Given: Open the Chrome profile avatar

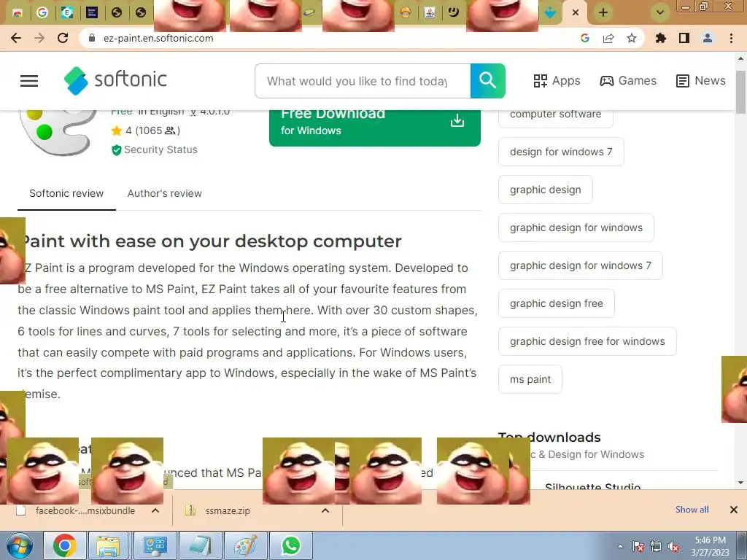Looking at the screenshot, I should (708, 38).
